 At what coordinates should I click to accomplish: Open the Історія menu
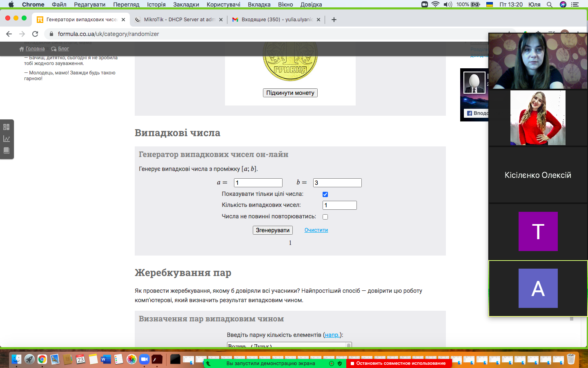tap(156, 4)
